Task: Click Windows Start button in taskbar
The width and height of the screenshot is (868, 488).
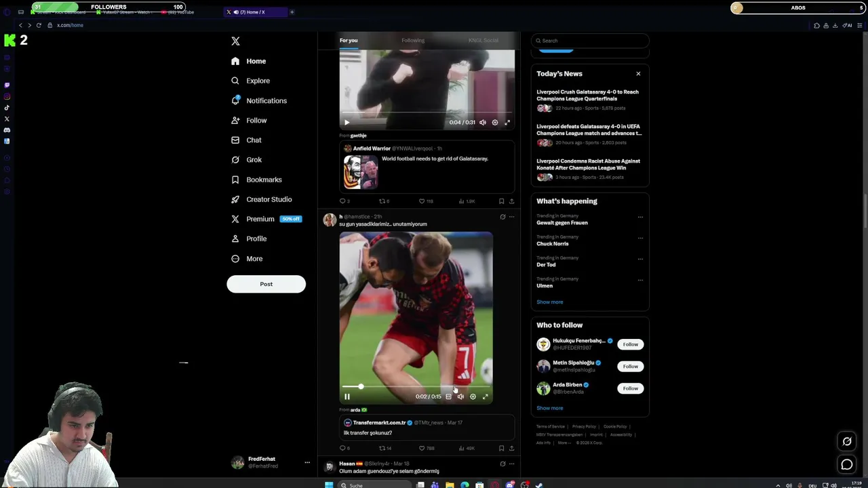Action: tap(329, 485)
